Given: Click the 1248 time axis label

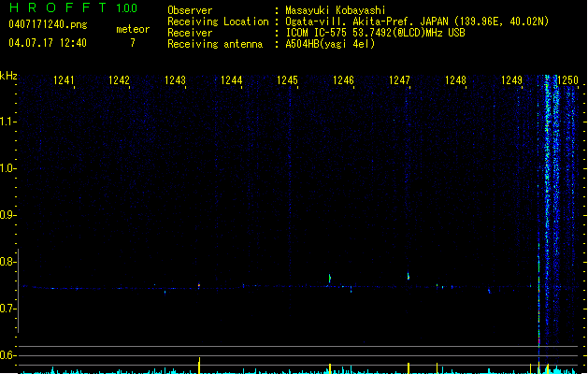Looking at the screenshot, I should tap(455, 80).
